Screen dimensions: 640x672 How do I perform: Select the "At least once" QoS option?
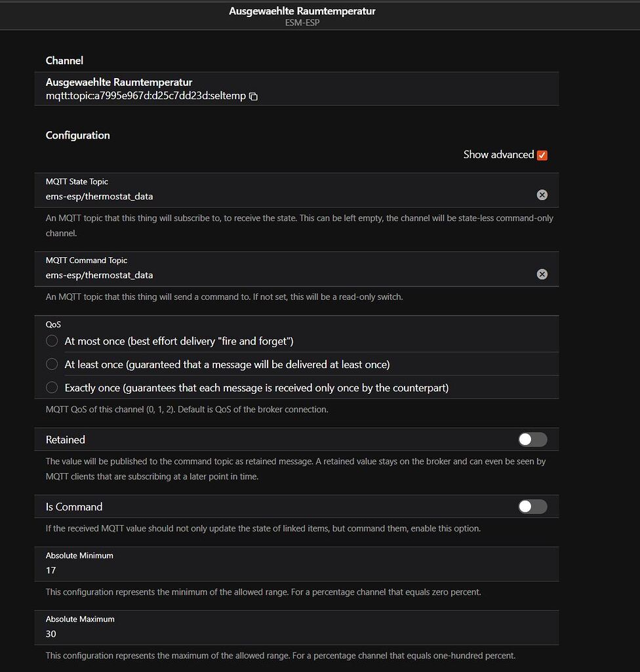[52, 364]
